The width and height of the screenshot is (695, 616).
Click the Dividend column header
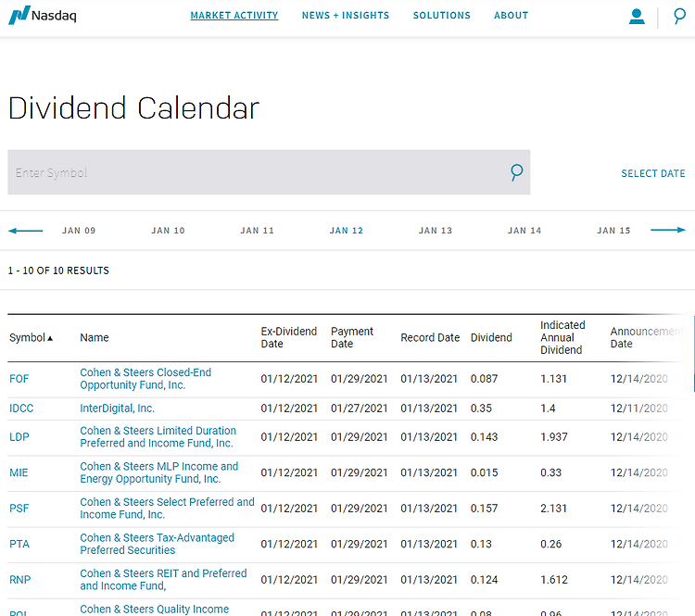click(491, 338)
